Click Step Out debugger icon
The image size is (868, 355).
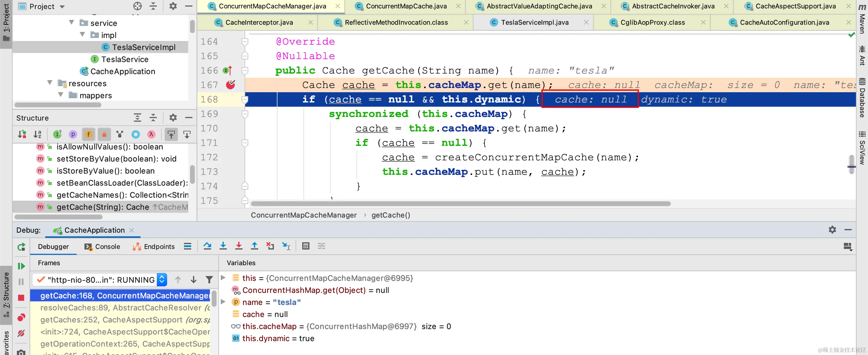(255, 246)
